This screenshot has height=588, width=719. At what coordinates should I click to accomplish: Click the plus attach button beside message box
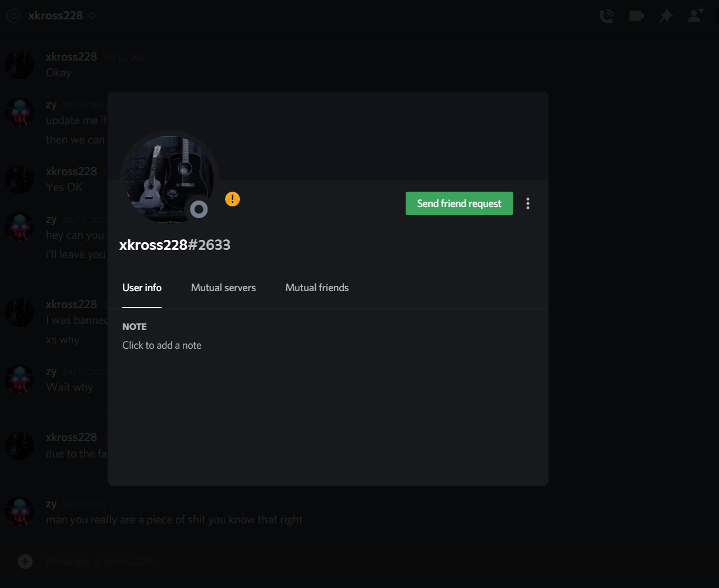(x=25, y=562)
